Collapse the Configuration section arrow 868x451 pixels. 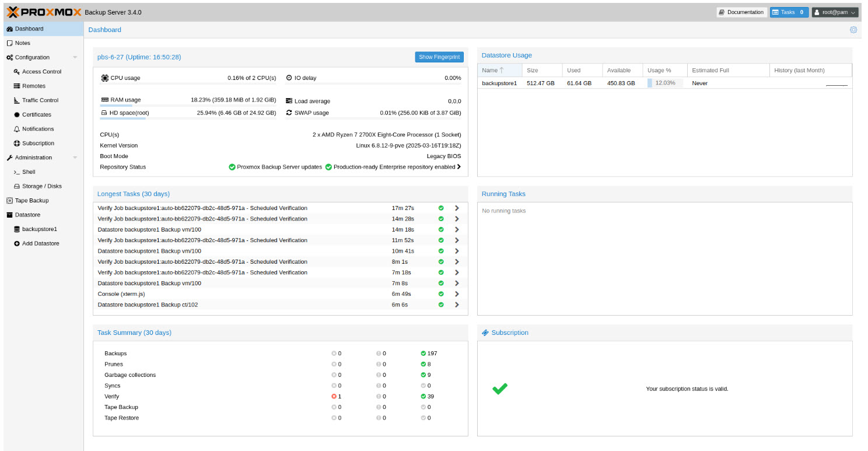[x=75, y=58]
